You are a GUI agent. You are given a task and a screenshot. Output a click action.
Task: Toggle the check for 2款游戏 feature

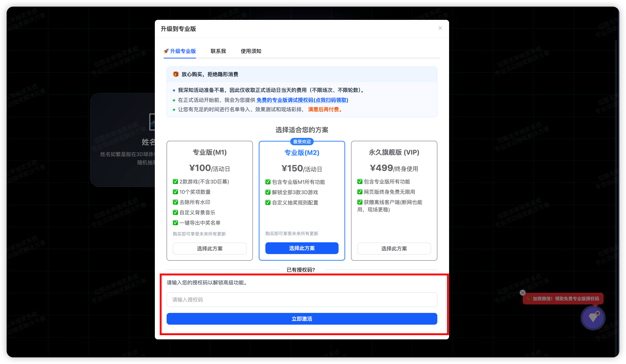pyautogui.click(x=175, y=181)
